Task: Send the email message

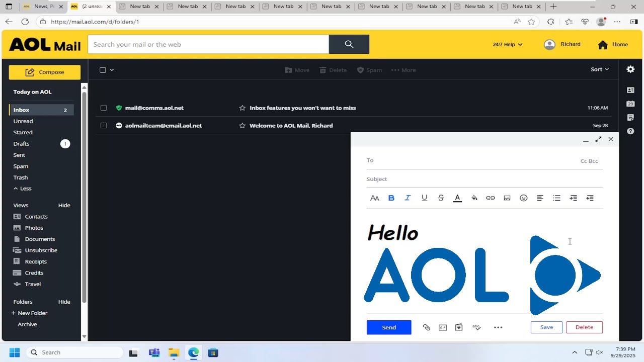Action: [389, 327]
